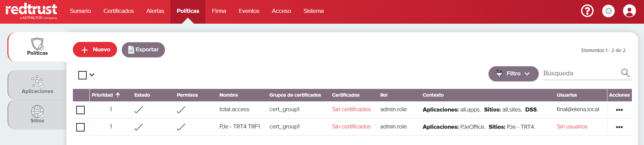The width and height of the screenshot is (644, 145).
Task: Switch to the Certificados menu tab
Action: pos(118,11)
